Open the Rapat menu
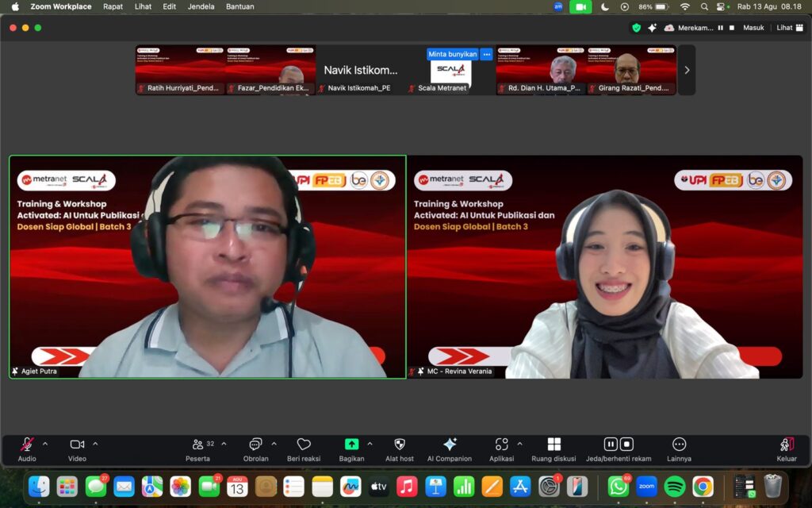 coord(113,6)
